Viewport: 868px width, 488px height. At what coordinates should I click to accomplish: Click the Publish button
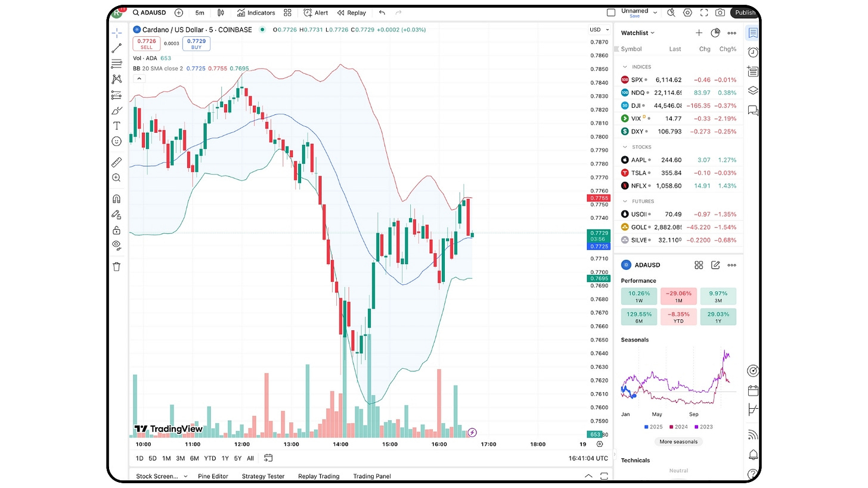click(x=745, y=13)
